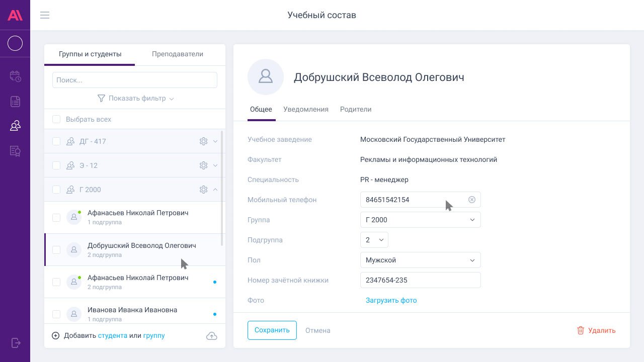Open the hamburger menu icon

(x=45, y=15)
